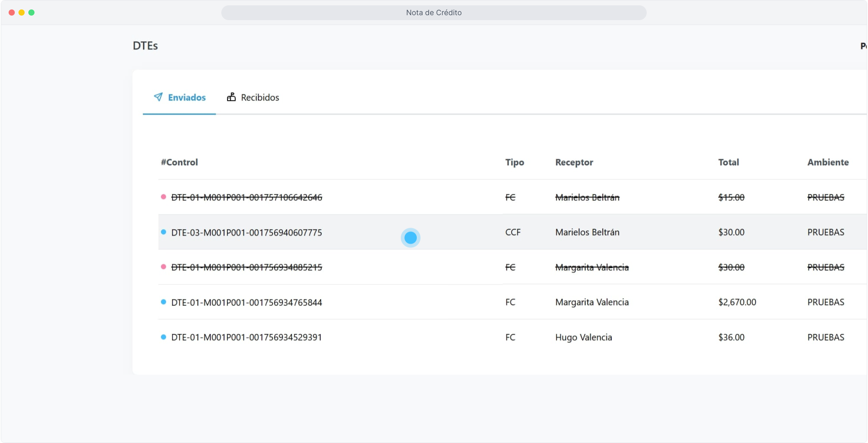The width and height of the screenshot is (868, 443).
Task: Open the voided DTE-01-M001P001-001757106642646 entry
Action: pyautogui.click(x=246, y=198)
